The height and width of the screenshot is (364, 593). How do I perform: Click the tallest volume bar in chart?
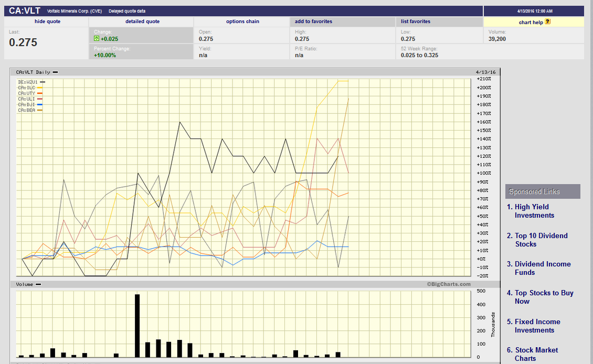click(x=137, y=325)
